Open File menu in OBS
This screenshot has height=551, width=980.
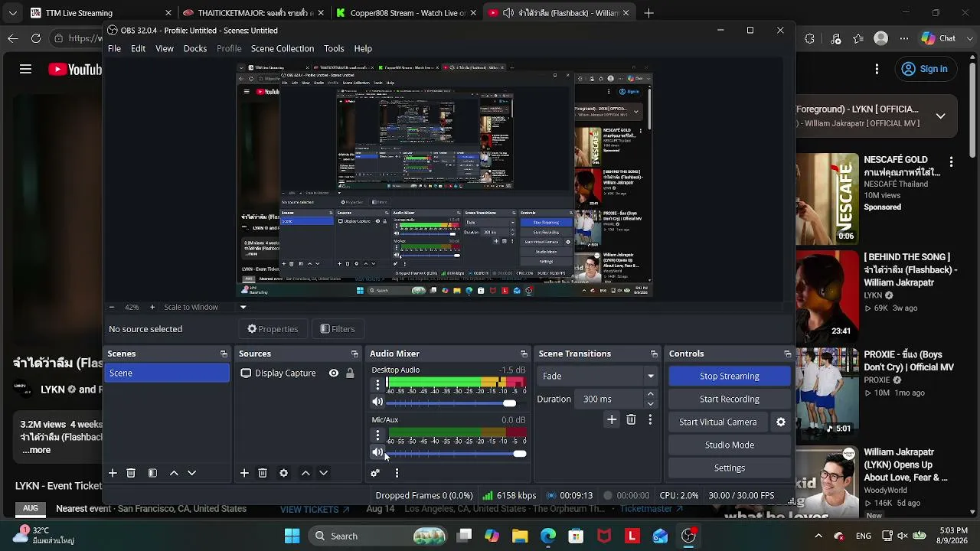coord(114,48)
